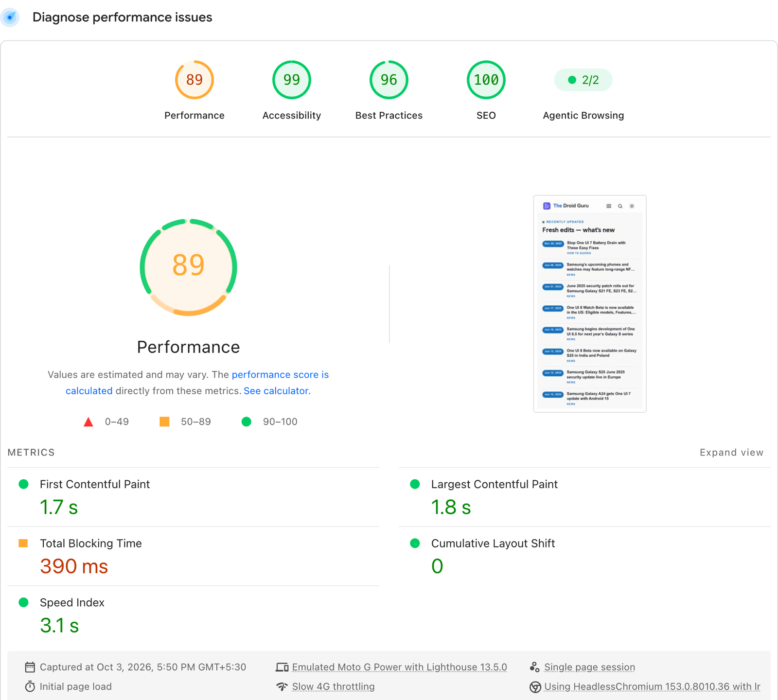Image resolution: width=778 pixels, height=700 pixels.
Task: Click the large Performance heading below the gauge
Action: coord(189,347)
